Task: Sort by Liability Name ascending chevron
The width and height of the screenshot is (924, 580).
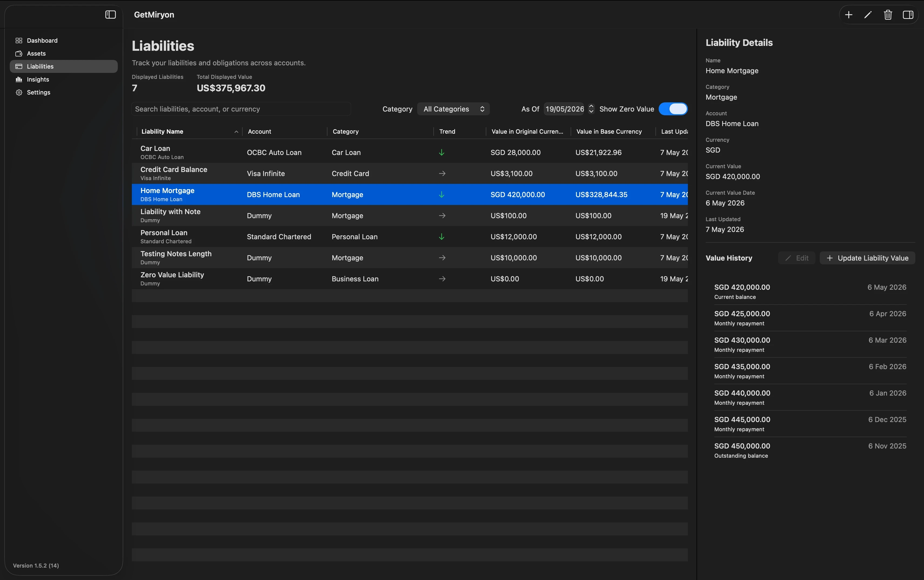Action: point(236,131)
